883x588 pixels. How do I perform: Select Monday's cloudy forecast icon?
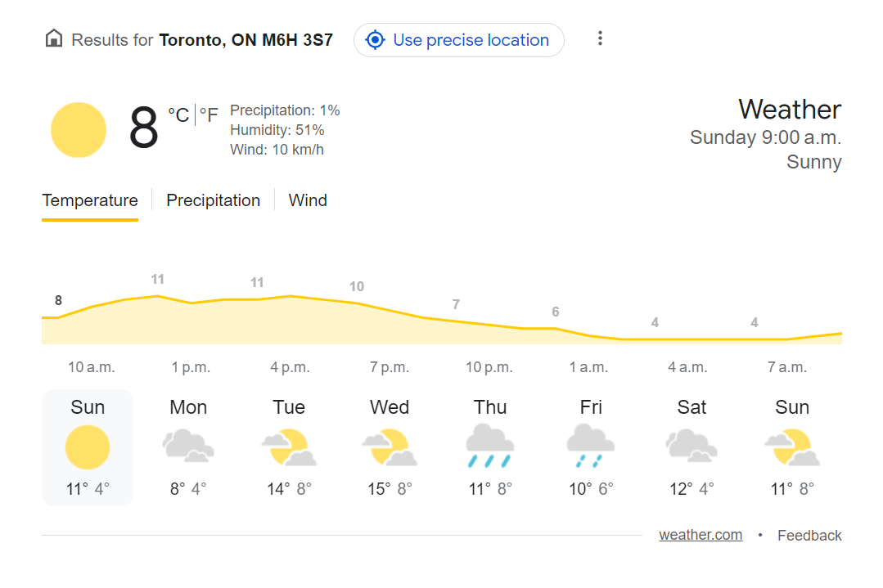[188, 447]
